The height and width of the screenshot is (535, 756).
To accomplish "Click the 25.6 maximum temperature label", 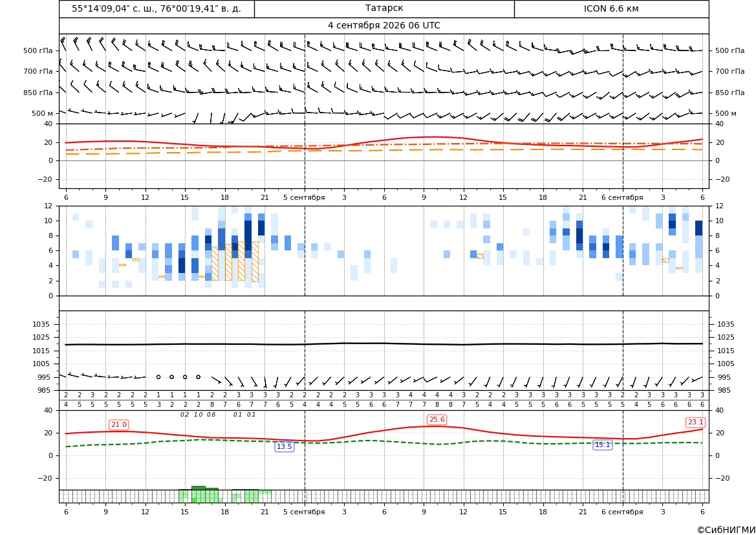I will click(x=437, y=420).
